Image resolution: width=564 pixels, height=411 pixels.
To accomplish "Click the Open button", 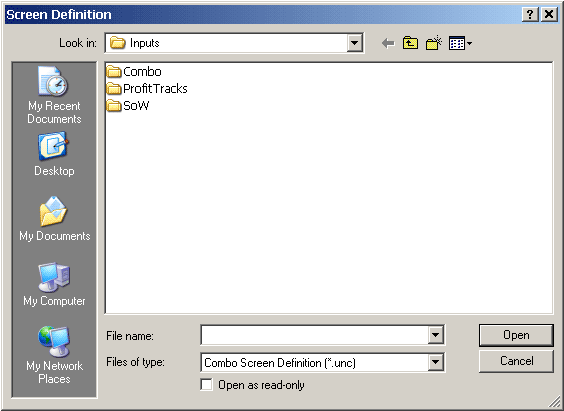I will click(x=516, y=335).
